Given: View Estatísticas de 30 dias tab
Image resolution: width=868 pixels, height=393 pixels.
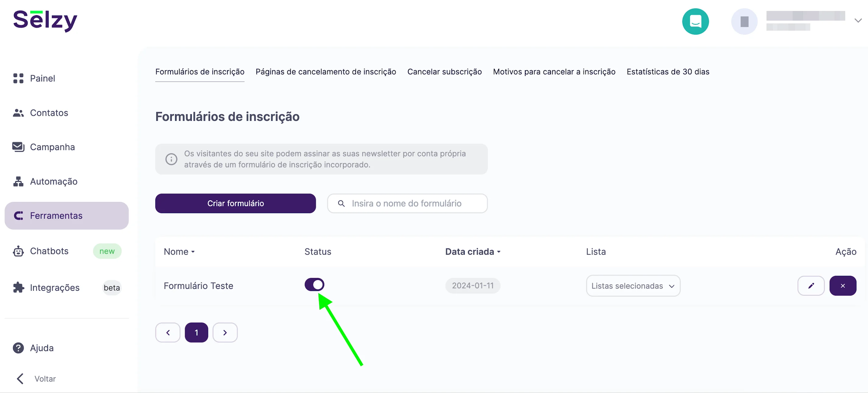Looking at the screenshot, I should pyautogui.click(x=668, y=72).
